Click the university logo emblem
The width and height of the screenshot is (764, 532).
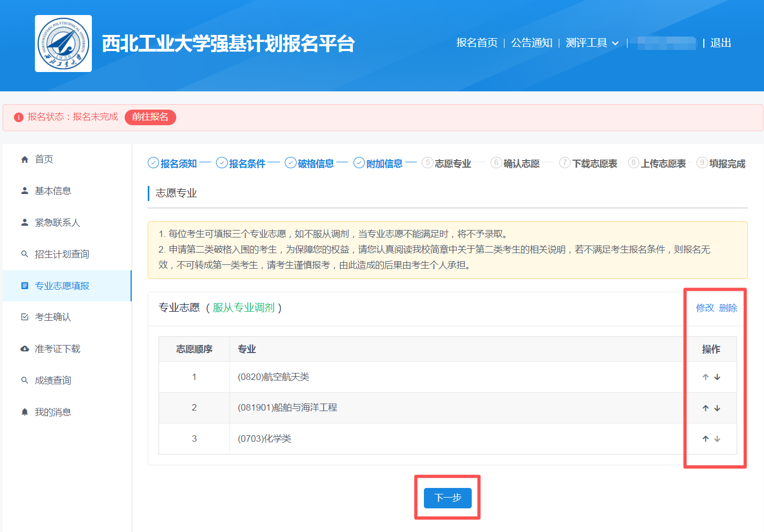[x=63, y=44]
